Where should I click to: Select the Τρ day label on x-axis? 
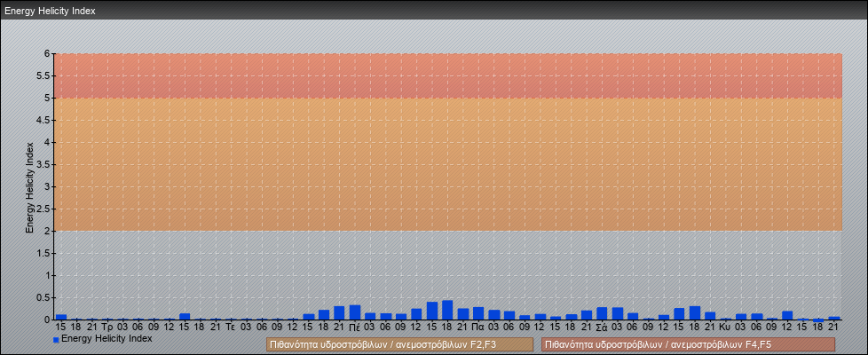108,327
